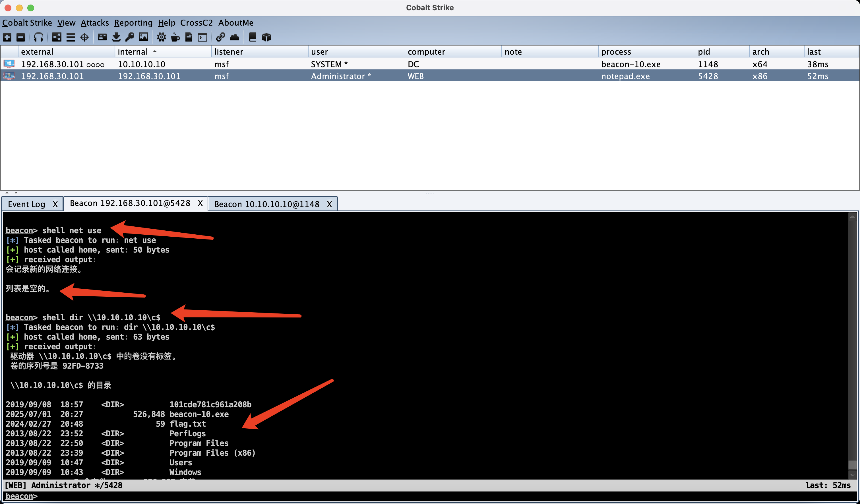
Task: Click console scrollbar up arrow
Action: [x=852, y=217]
